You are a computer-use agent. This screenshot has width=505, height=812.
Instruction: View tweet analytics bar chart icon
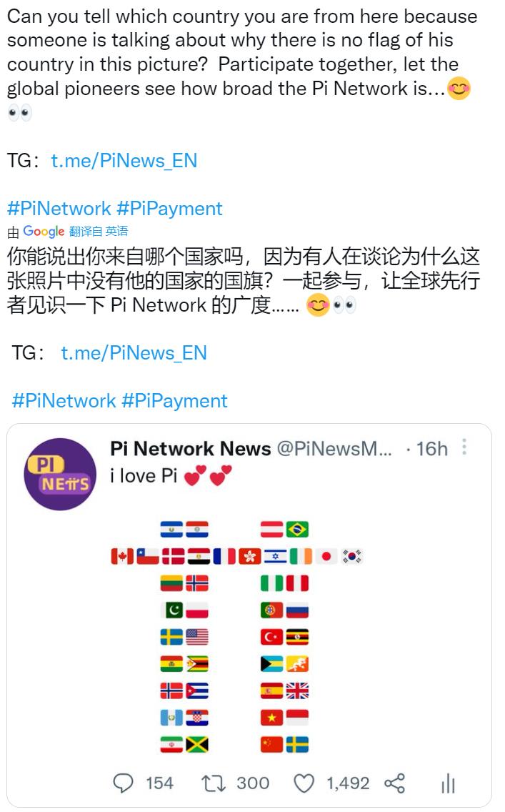(x=448, y=783)
